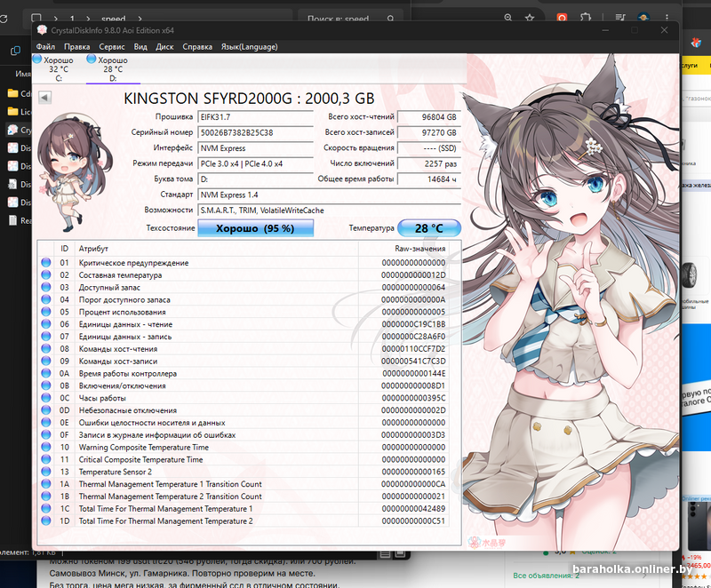The image size is (711, 588).
Task: Click the serial number field 50026B7382B25C38
Action: pyautogui.click(x=255, y=132)
